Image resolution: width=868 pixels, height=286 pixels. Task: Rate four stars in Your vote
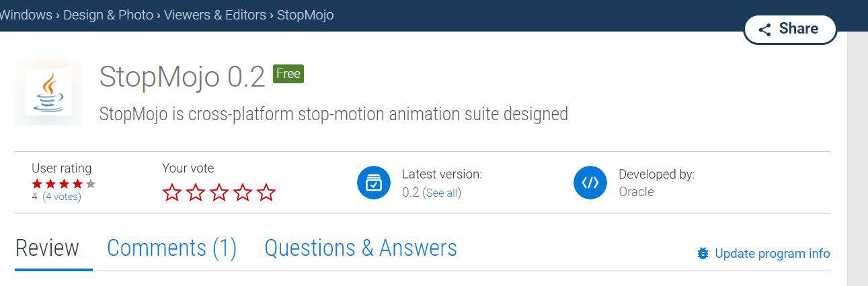click(243, 193)
